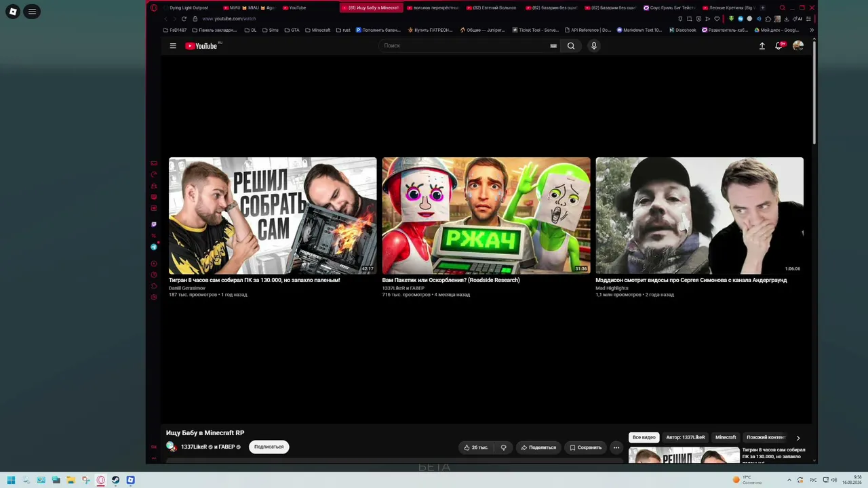This screenshot has height=488, width=868.
Task: Switch to the Dying Light Outpost tab
Action: pos(190,8)
